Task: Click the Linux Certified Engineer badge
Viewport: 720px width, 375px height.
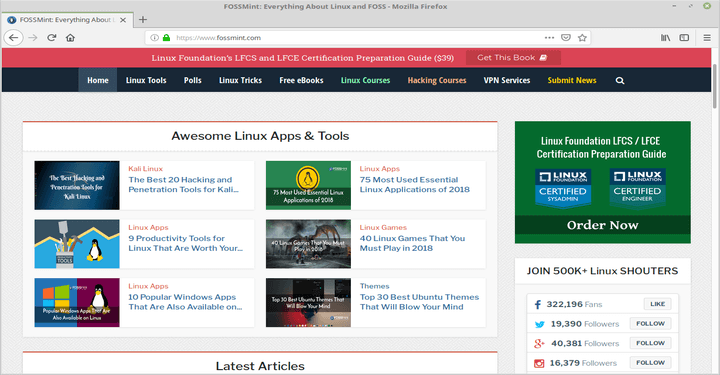Action: 637,188
